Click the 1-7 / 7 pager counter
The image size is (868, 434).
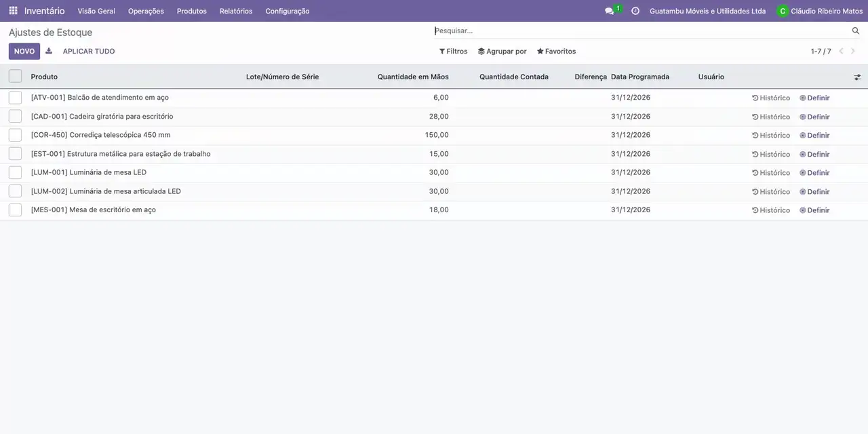coord(821,51)
